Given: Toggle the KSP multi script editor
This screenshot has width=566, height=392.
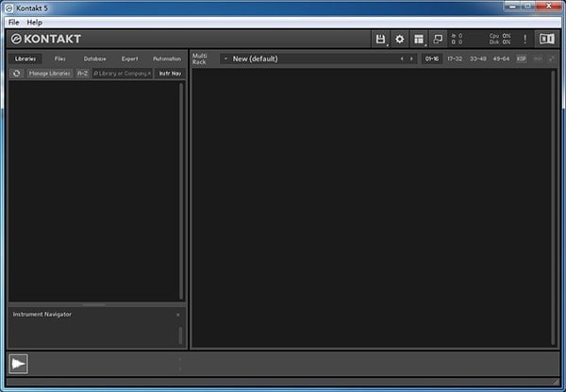Looking at the screenshot, I should (x=522, y=58).
